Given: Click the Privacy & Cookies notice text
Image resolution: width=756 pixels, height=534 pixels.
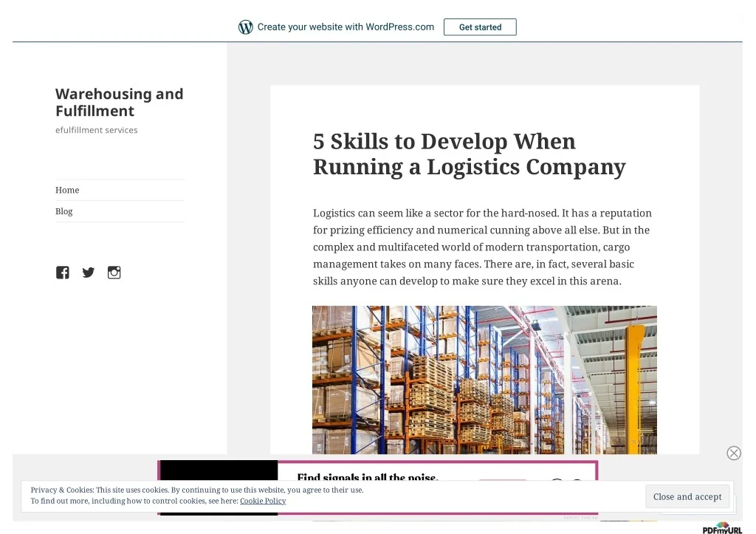Looking at the screenshot, I should point(197,490).
